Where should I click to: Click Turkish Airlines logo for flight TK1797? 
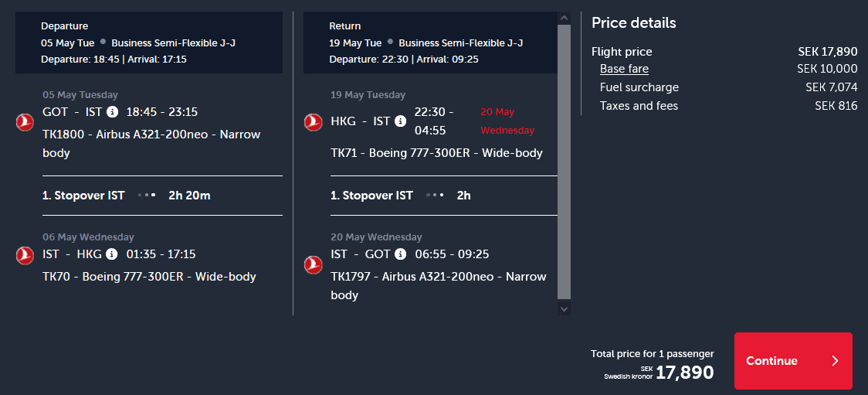click(x=313, y=264)
